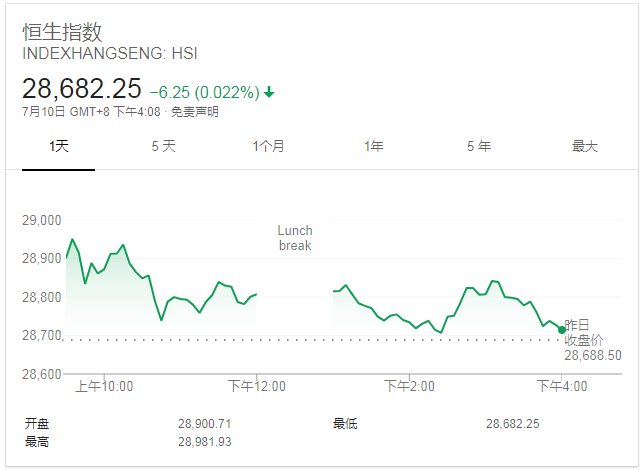Click the Lunch break label on chart
The image size is (644, 470).
[295, 238]
